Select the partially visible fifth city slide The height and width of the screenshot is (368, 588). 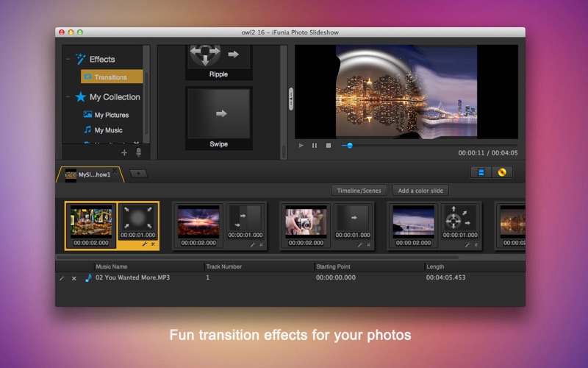pos(512,222)
